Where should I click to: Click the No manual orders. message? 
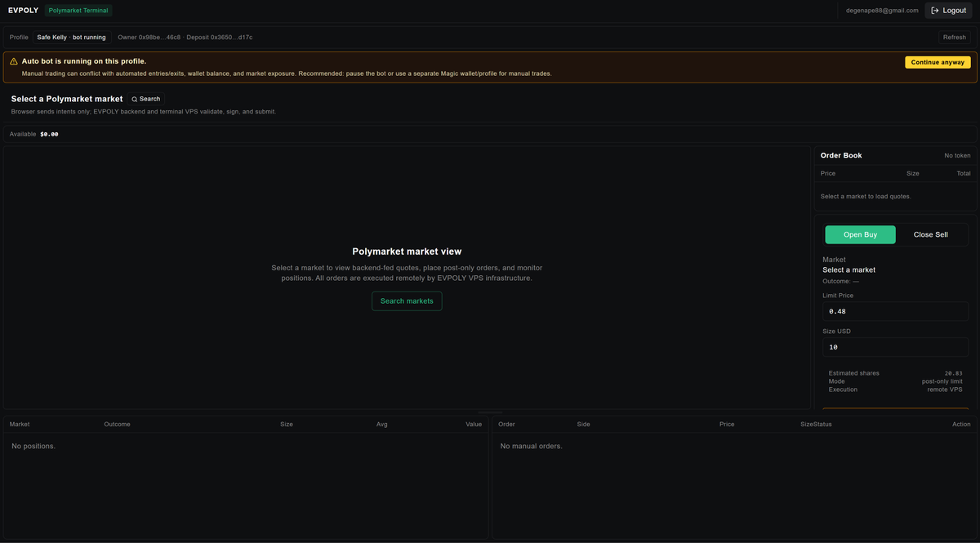[x=531, y=446]
